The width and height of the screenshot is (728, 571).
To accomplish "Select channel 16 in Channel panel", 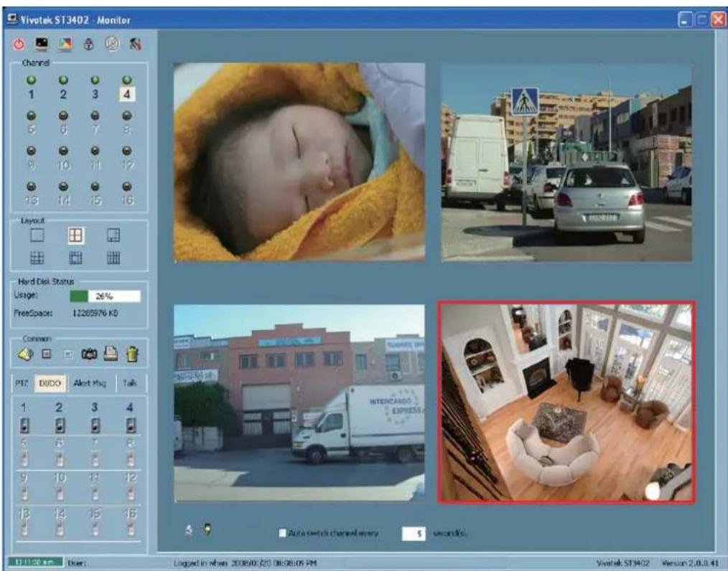I will [x=127, y=194].
